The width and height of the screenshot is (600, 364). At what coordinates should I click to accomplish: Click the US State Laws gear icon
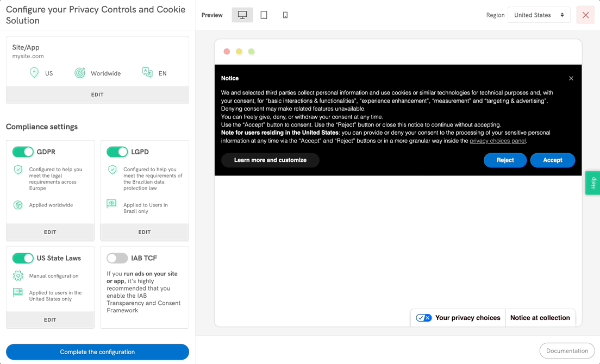[x=18, y=275]
